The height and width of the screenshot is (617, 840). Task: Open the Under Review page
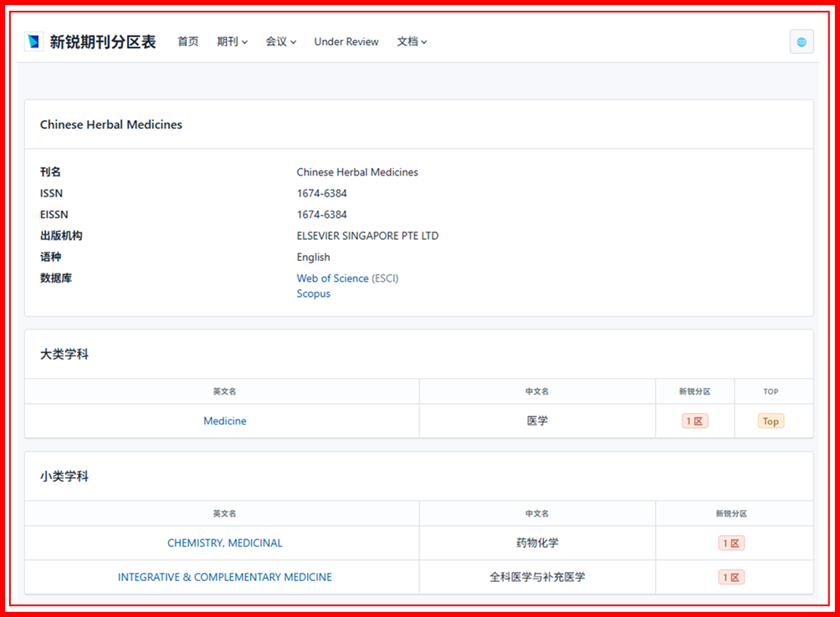click(346, 42)
